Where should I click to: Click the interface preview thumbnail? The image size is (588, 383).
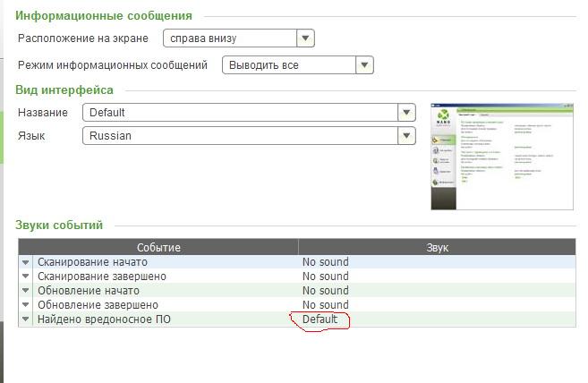click(x=501, y=157)
